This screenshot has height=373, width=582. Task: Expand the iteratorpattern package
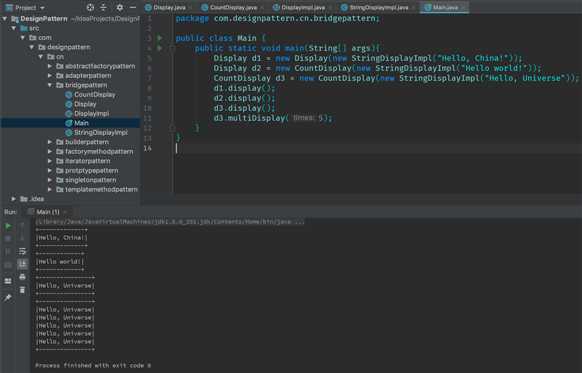[x=50, y=161]
